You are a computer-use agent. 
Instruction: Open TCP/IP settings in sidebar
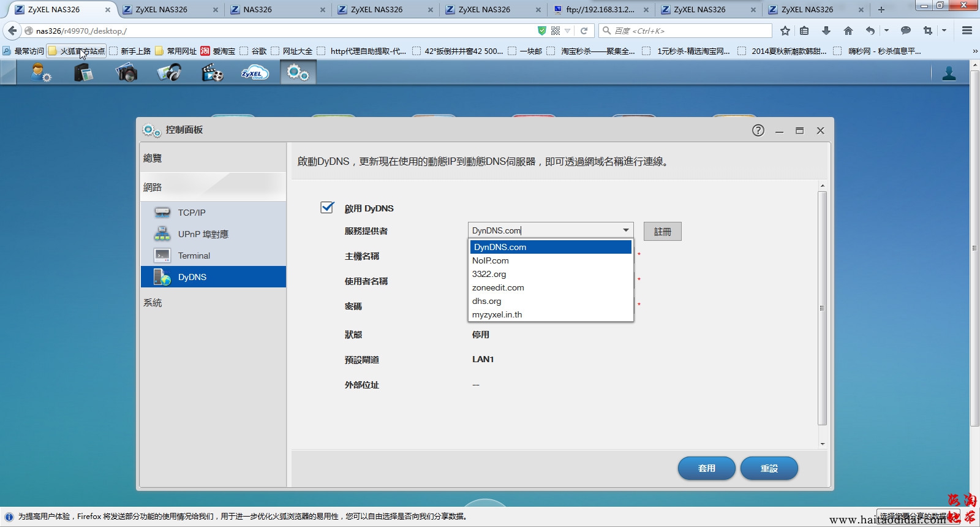(192, 213)
